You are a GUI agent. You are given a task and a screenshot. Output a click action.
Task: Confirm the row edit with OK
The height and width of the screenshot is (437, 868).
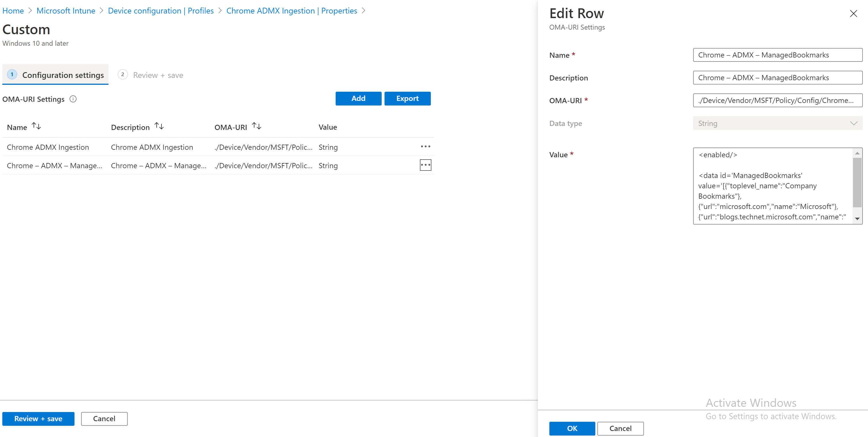pos(572,428)
